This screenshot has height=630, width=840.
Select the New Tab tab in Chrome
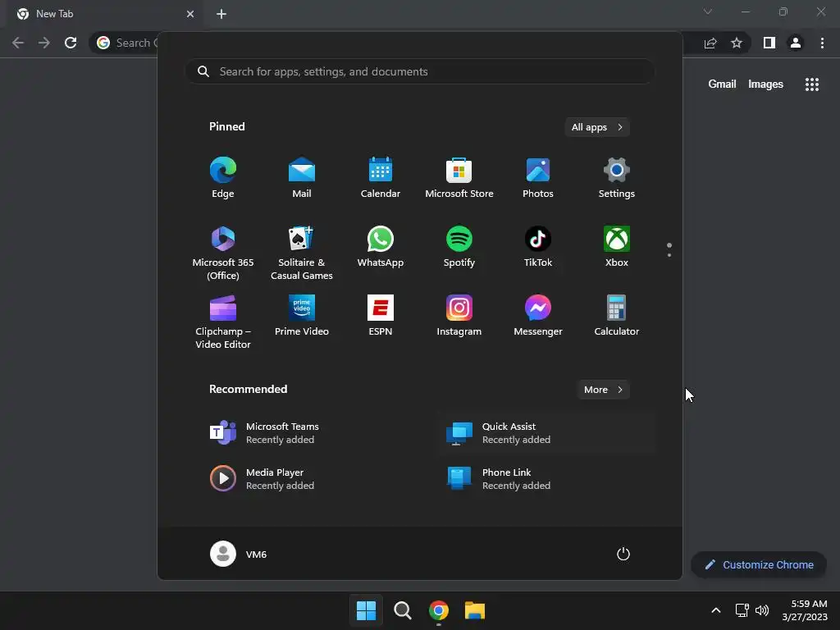(x=105, y=14)
